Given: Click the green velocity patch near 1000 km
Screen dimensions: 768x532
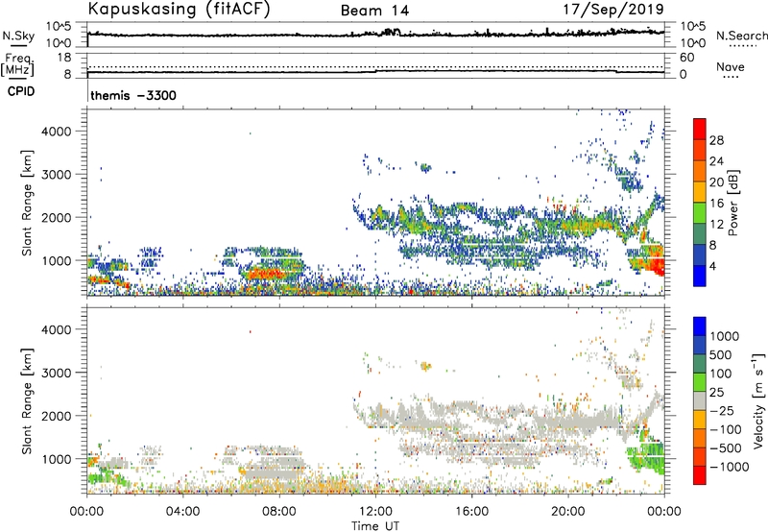Looking at the screenshot, I should coord(646,456).
